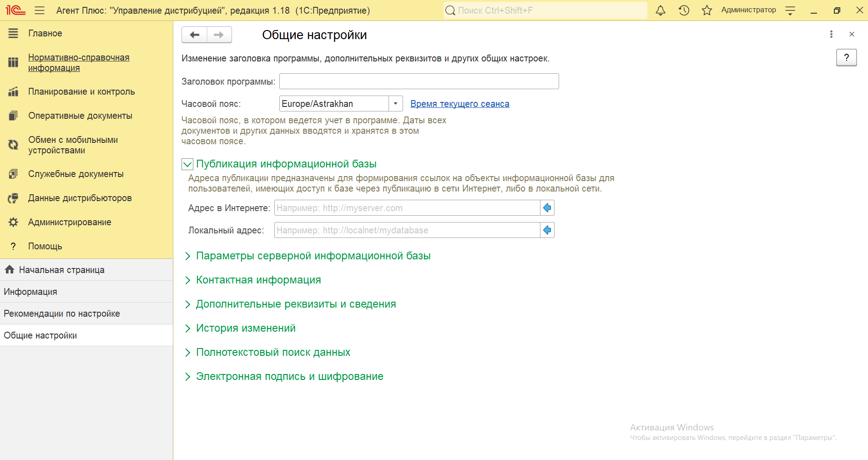Open Оперативные документы section
868x460 pixels.
pyautogui.click(x=80, y=116)
